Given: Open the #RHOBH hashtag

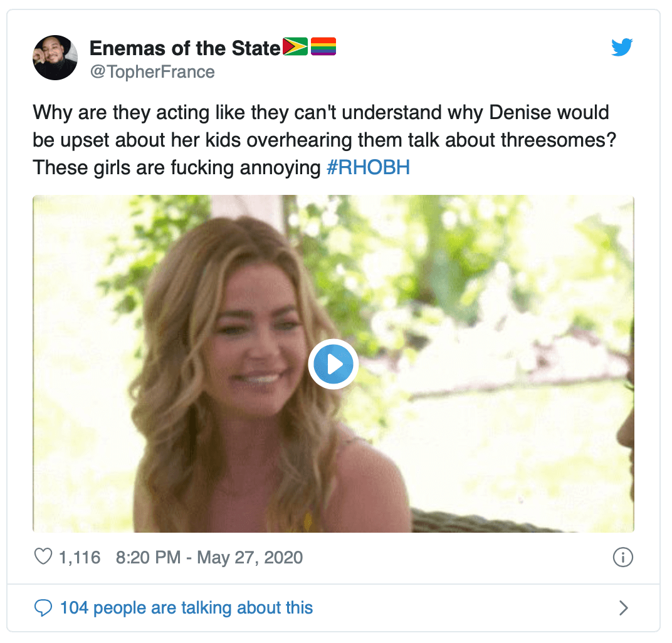Looking at the screenshot, I should coord(368,168).
